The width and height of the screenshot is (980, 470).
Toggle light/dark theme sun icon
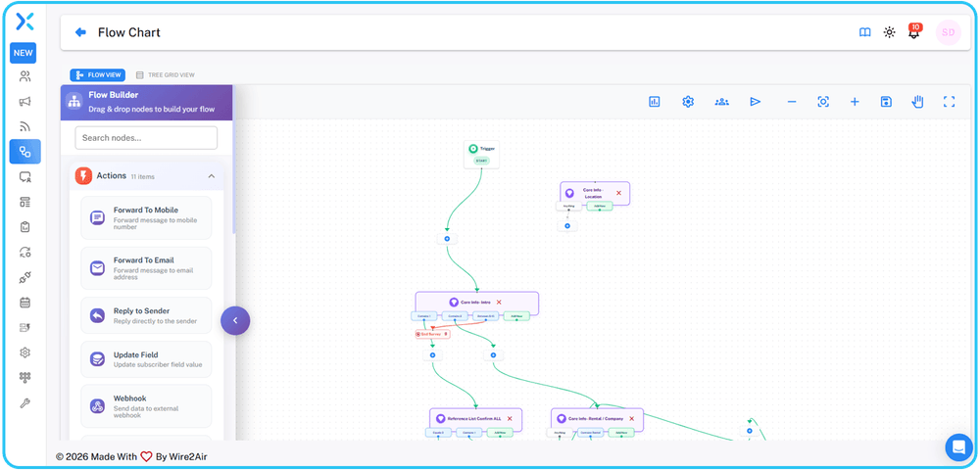point(889,32)
